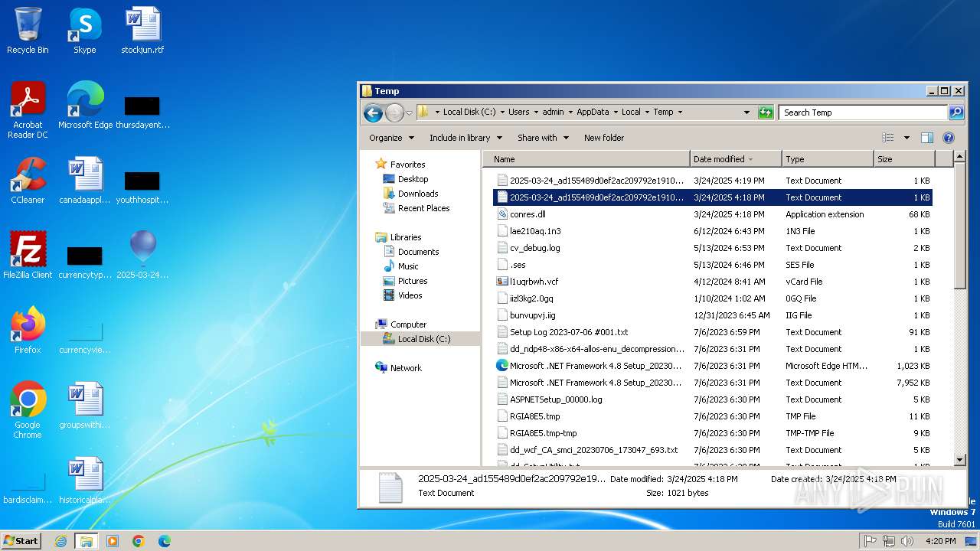
Task: Select the 2025-03-24 balloon icon on desktop
Action: [142, 256]
